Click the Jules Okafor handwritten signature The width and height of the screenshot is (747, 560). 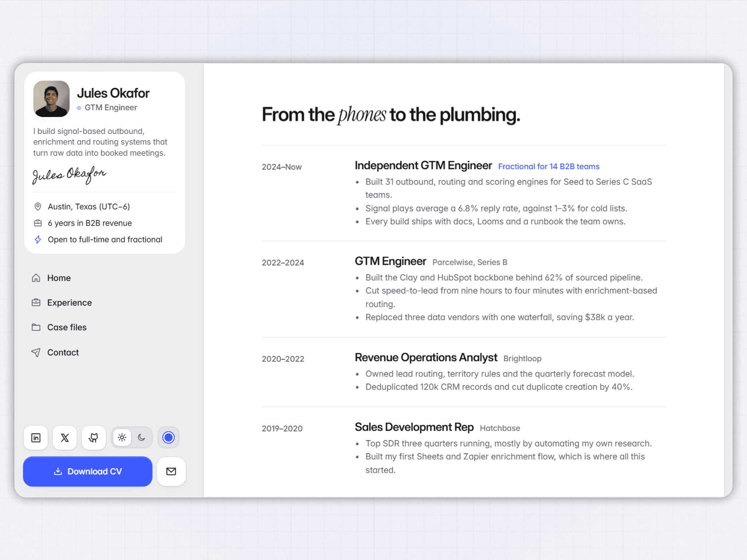[69, 175]
